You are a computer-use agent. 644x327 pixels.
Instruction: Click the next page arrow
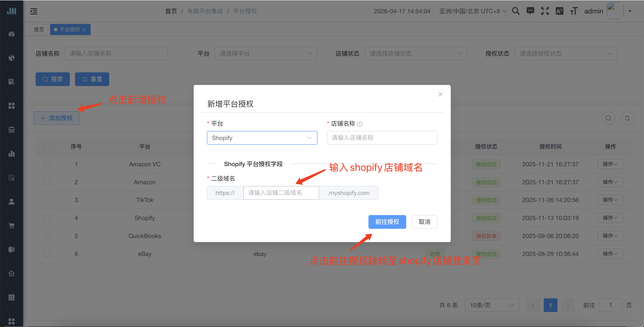click(x=568, y=305)
